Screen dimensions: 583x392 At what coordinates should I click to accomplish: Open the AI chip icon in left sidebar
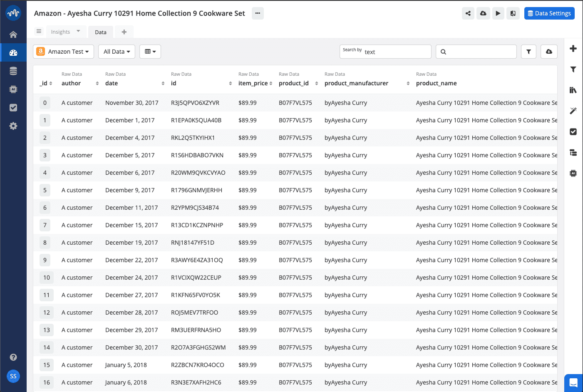click(13, 89)
